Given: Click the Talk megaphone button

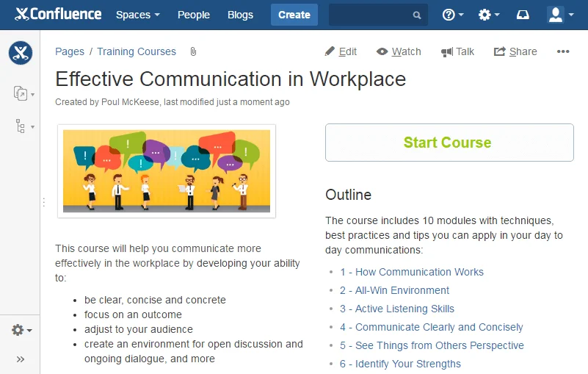Looking at the screenshot, I should click(457, 51).
